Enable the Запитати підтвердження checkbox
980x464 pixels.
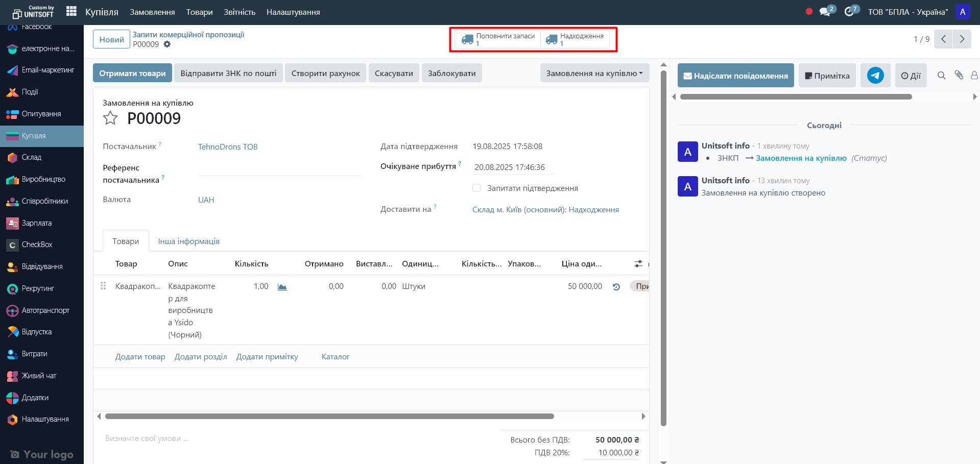tap(476, 188)
